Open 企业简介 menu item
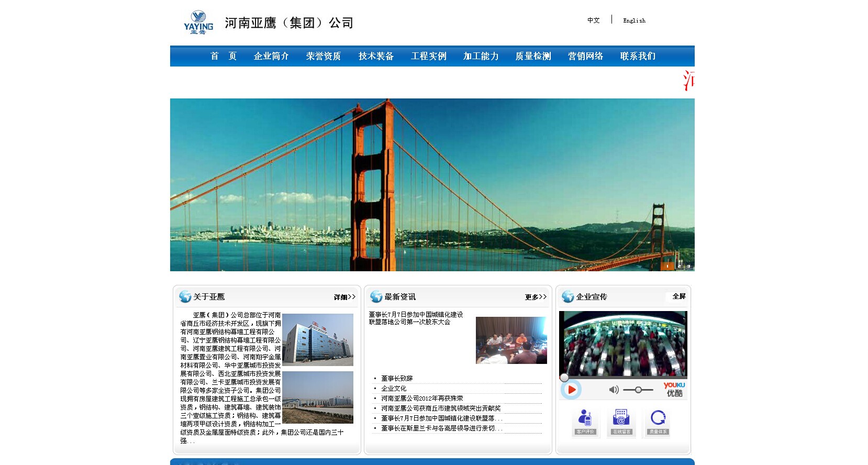Screen dimensions: 868x465 (271, 56)
